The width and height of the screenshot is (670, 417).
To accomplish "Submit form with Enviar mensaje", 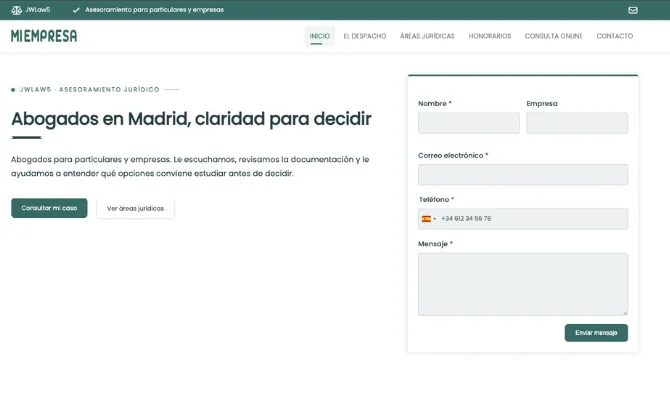I will (596, 333).
